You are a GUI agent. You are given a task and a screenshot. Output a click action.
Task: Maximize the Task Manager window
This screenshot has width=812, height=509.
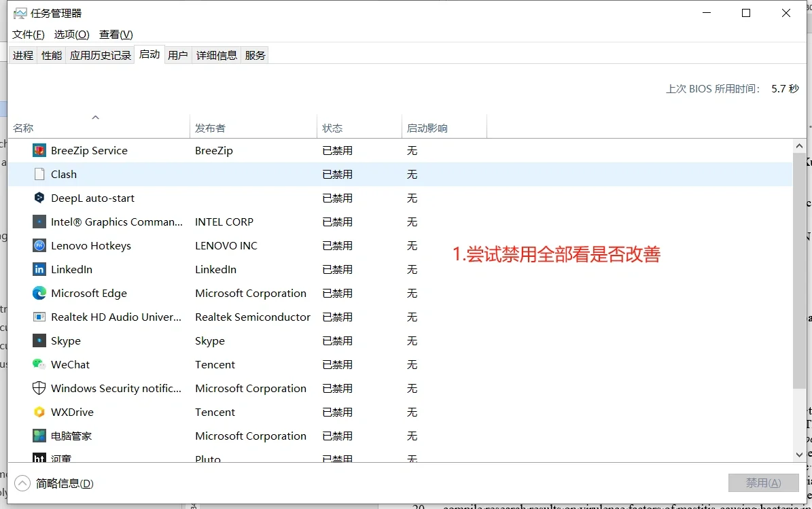tap(746, 13)
